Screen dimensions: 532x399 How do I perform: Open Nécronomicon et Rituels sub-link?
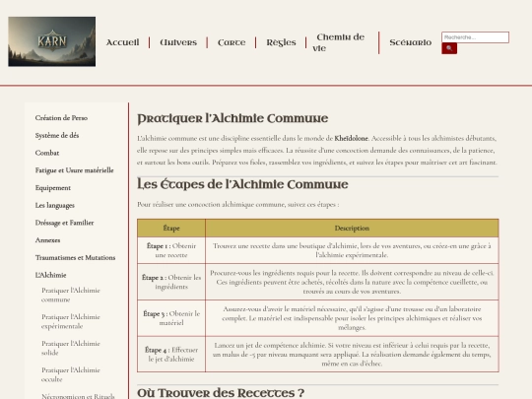coord(78,396)
